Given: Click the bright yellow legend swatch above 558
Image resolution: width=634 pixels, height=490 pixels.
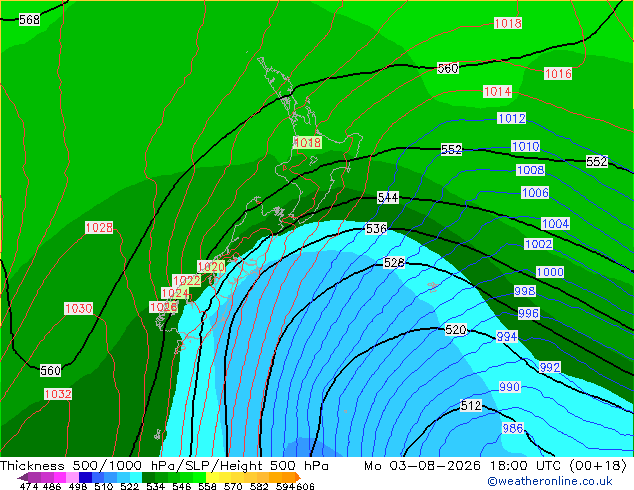Looking at the screenshot, I should (x=212, y=477).
